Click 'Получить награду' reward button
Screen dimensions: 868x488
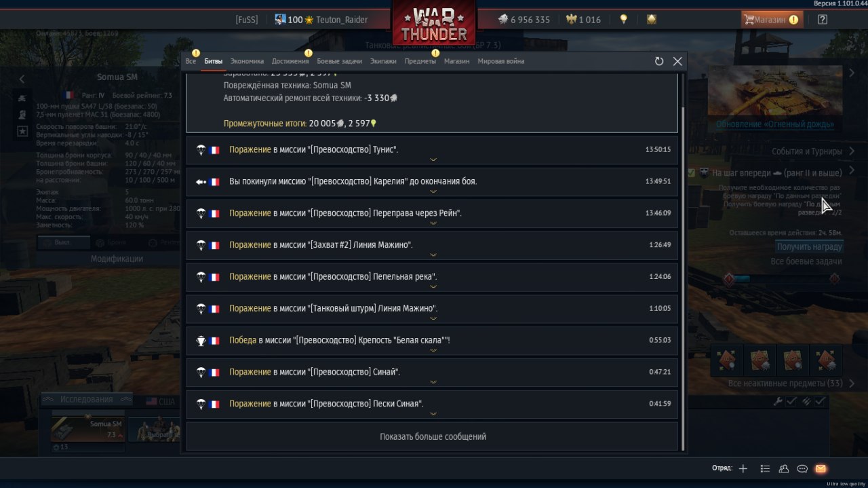[x=809, y=247]
